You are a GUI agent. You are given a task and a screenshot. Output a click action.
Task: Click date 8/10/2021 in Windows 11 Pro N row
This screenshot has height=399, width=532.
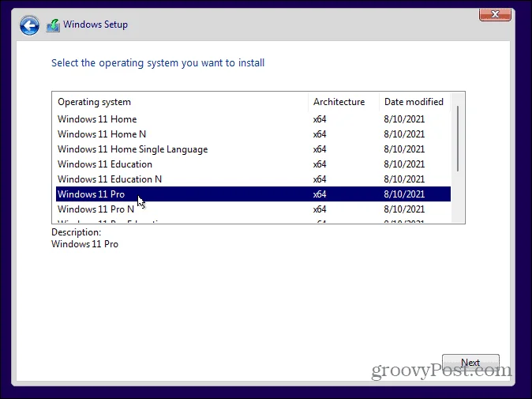pos(404,209)
